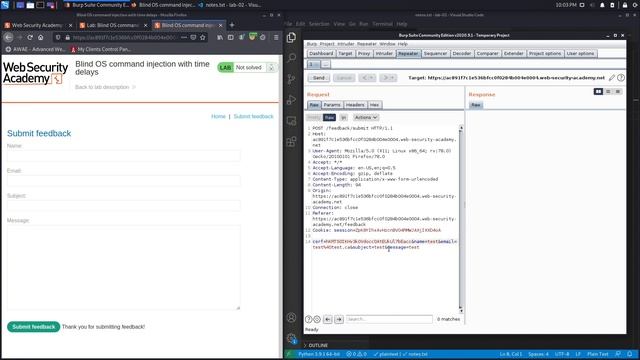Open VS Code Source Control icon

[x=291, y=79]
